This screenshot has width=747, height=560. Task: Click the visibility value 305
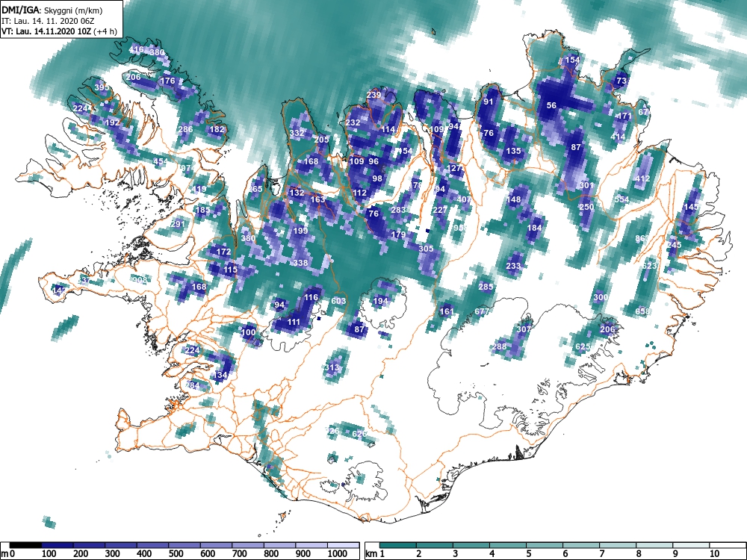426,249
